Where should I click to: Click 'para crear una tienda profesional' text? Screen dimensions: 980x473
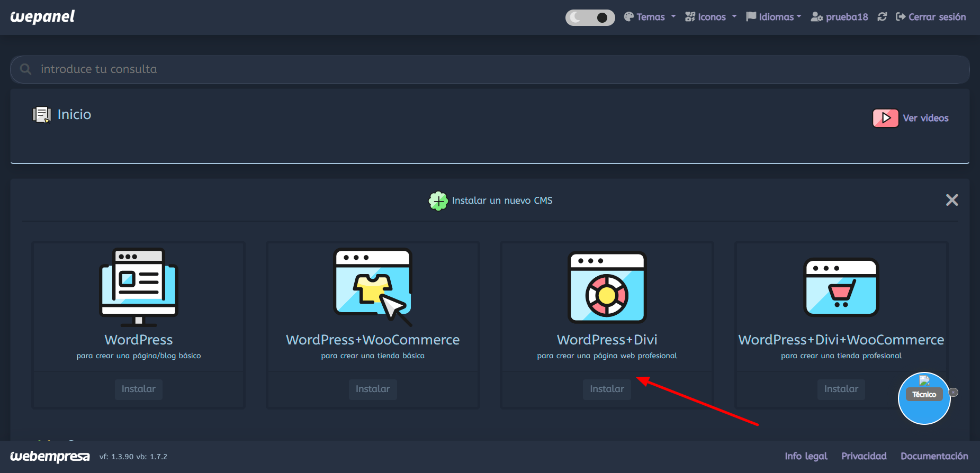pos(841,356)
